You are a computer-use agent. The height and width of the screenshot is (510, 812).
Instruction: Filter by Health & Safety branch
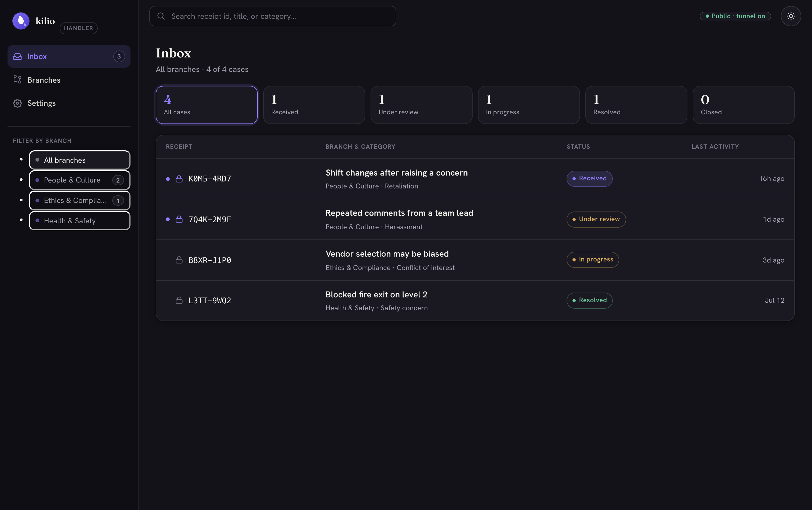tap(79, 221)
